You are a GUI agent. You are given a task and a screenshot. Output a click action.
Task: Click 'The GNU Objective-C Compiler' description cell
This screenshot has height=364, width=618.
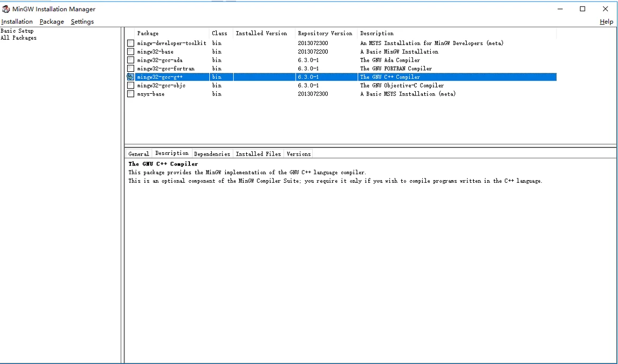[402, 85]
